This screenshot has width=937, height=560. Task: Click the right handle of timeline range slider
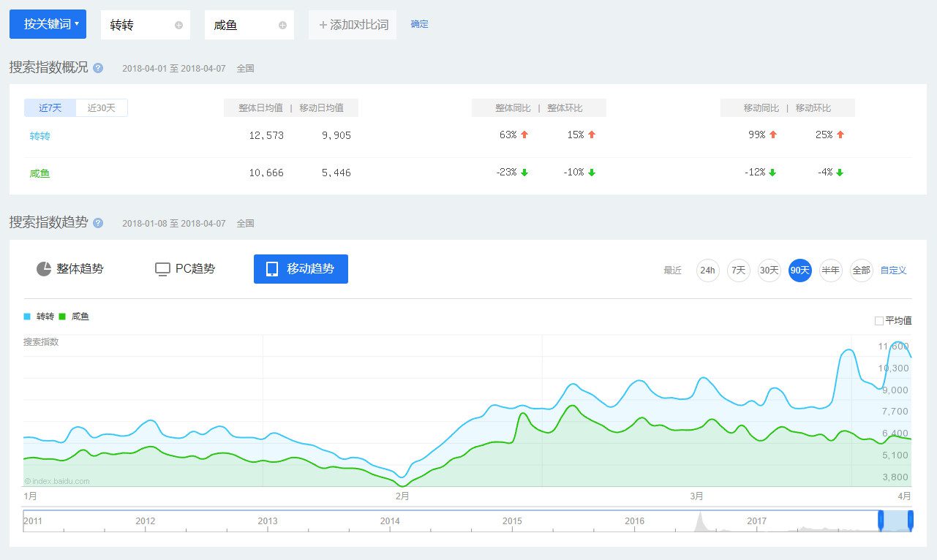click(x=911, y=520)
